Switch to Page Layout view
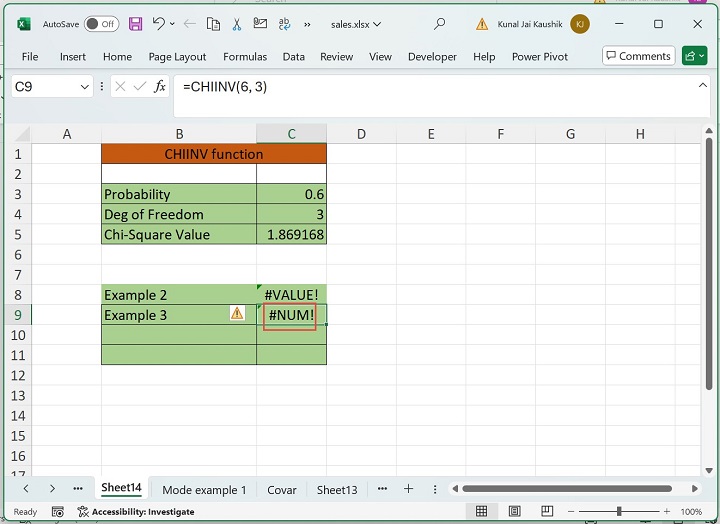Image resolution: width=720 pixels, height=524 pixels. 514,511
